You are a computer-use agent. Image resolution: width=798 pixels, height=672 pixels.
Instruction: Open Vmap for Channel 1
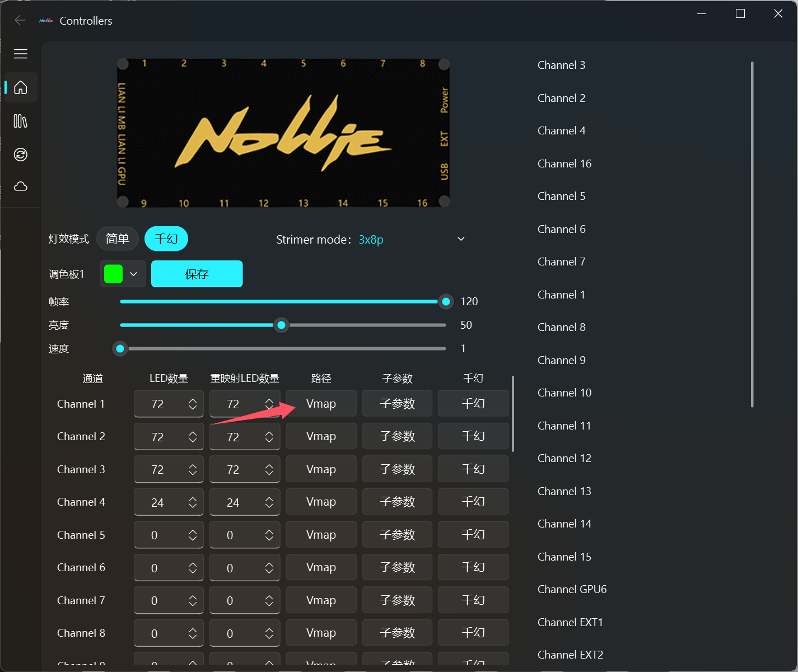tap(321, 404)
